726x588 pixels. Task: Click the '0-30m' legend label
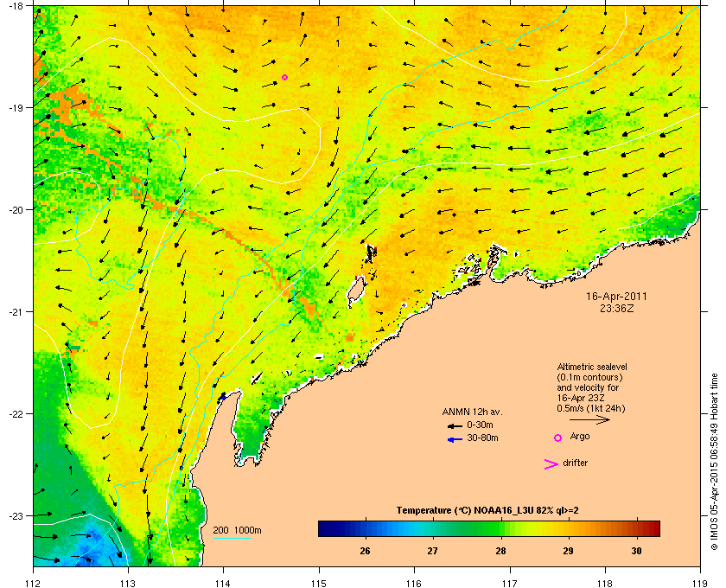click(481, 425)
